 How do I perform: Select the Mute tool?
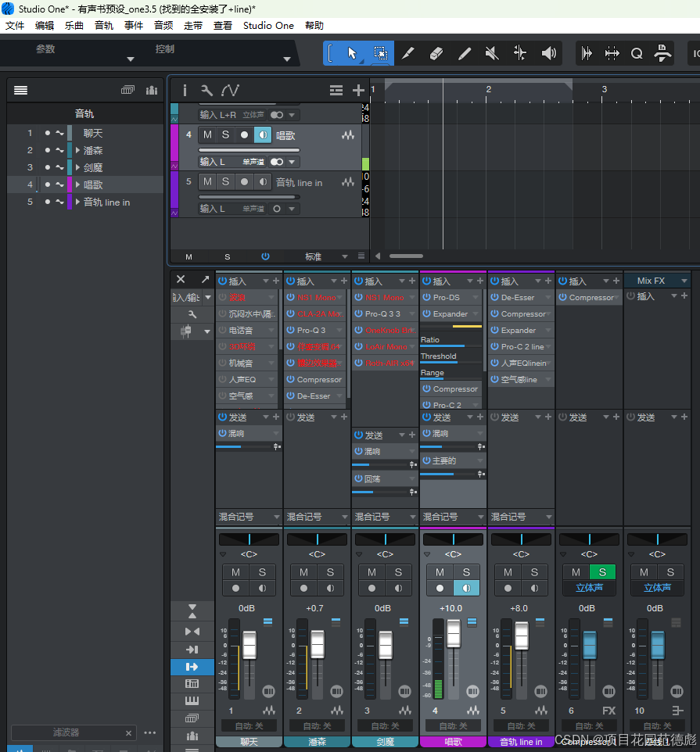[x=492, y=53]
